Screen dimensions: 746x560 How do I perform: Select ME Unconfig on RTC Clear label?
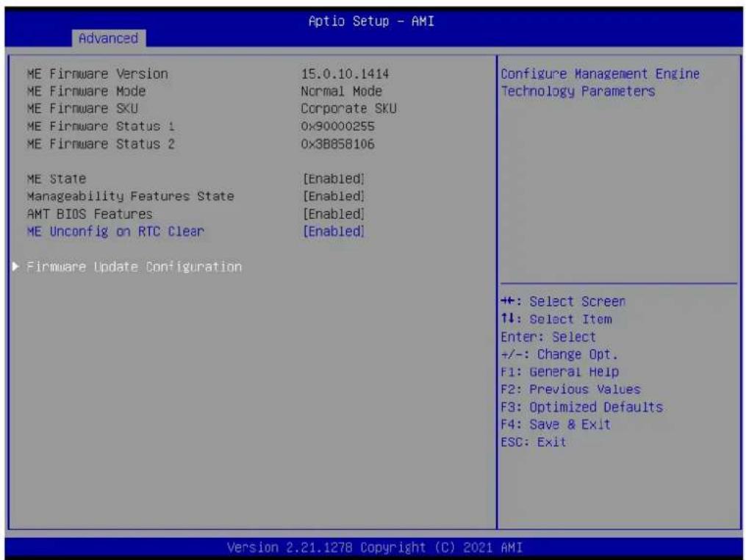point(115,231)
